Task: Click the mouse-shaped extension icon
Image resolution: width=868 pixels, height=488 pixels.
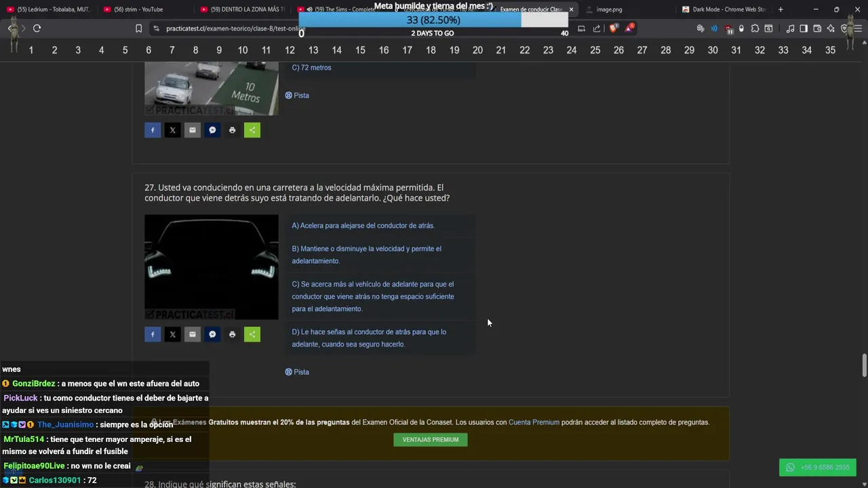Action: click(x=741, y=28)
